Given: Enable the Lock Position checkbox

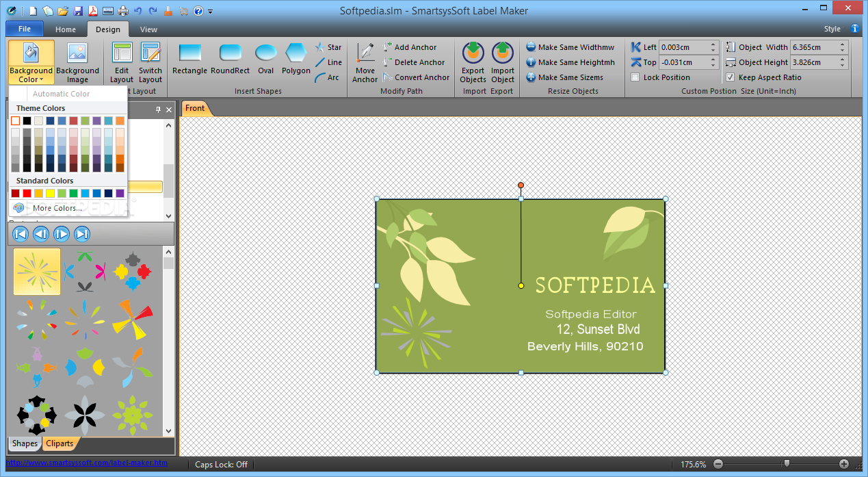Looking at the screenshot, I should pyautogui.click(x=635, y=77).
